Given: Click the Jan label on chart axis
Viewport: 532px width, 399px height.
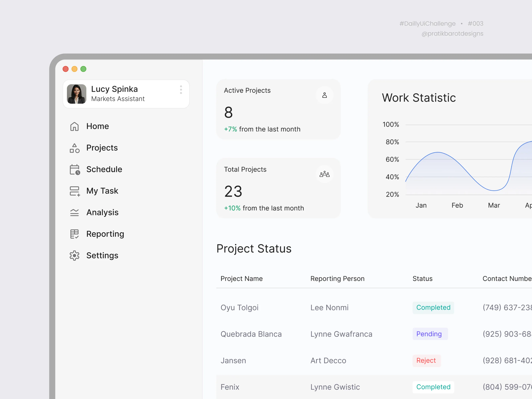Looking at the screenshot, I should (421, 205).
